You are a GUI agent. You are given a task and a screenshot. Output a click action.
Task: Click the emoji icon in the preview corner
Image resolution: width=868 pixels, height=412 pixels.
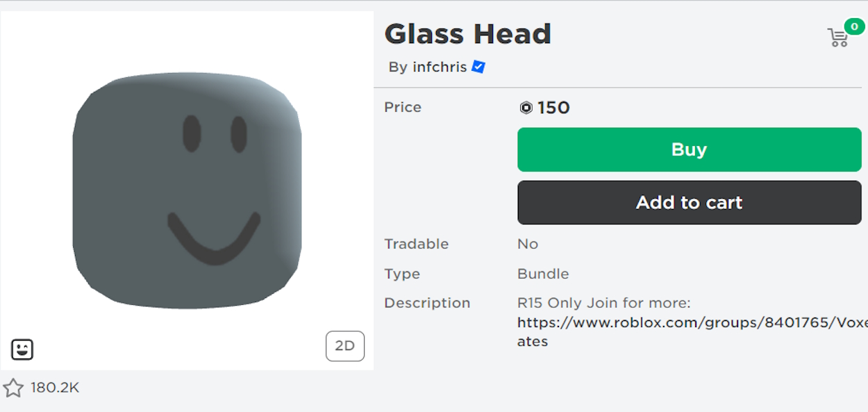pyautogui.click(x=23, y=349)
